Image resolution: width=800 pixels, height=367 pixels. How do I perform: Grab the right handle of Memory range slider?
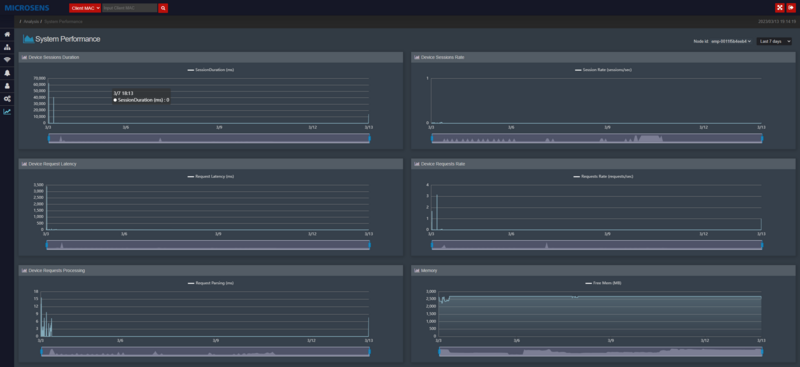[762, 352]
